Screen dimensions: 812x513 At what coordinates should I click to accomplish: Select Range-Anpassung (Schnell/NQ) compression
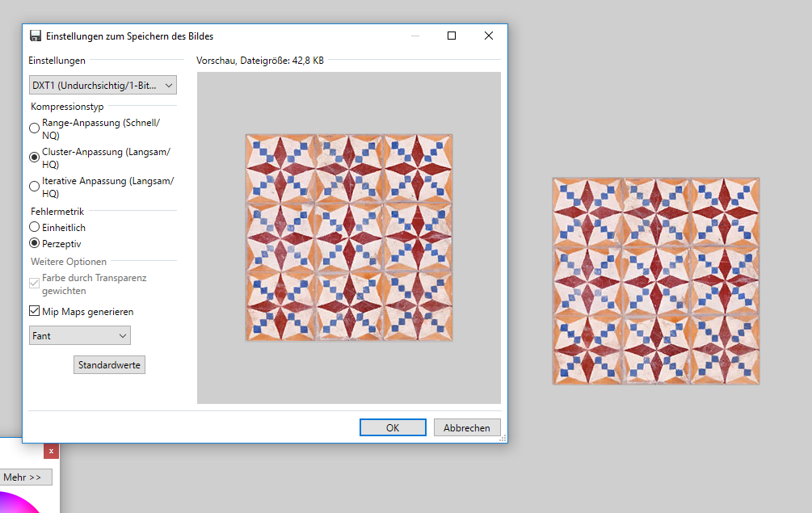tap(34, 128)
